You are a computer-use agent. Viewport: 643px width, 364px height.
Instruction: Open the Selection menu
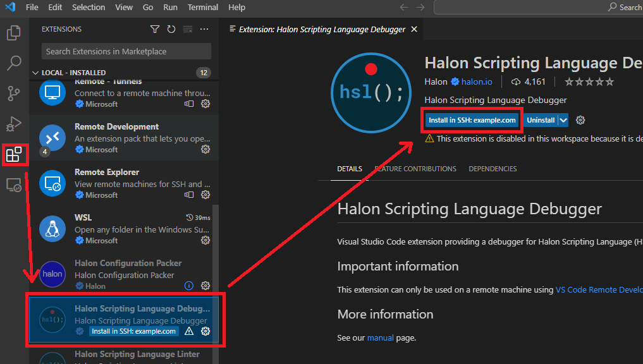[89, 8]
